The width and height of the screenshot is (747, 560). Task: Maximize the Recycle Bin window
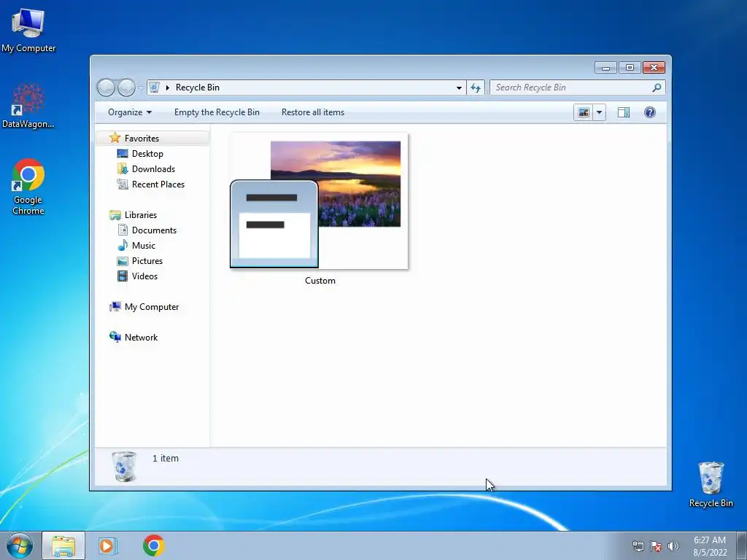[x=630, y=68]
